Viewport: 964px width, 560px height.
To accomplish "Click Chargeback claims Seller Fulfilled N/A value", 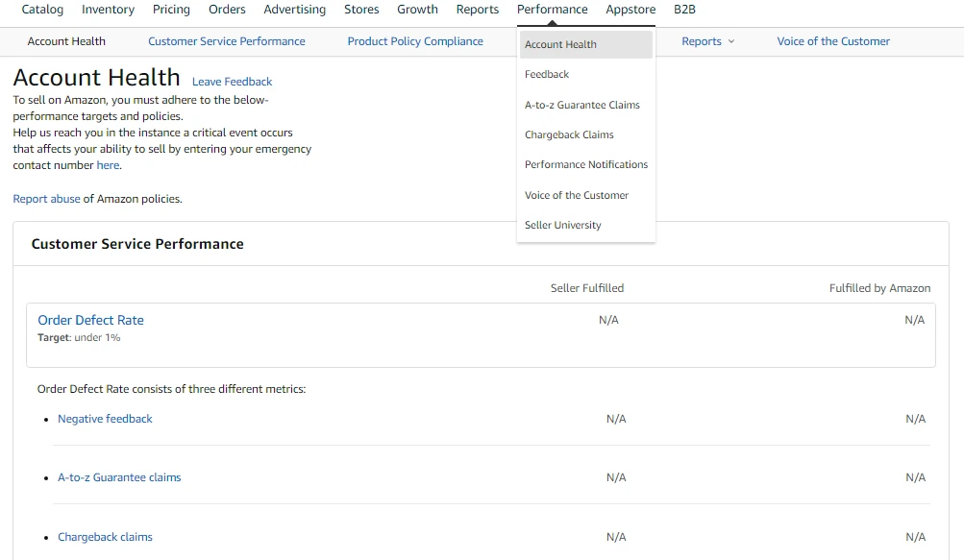I will coord(616,537).
